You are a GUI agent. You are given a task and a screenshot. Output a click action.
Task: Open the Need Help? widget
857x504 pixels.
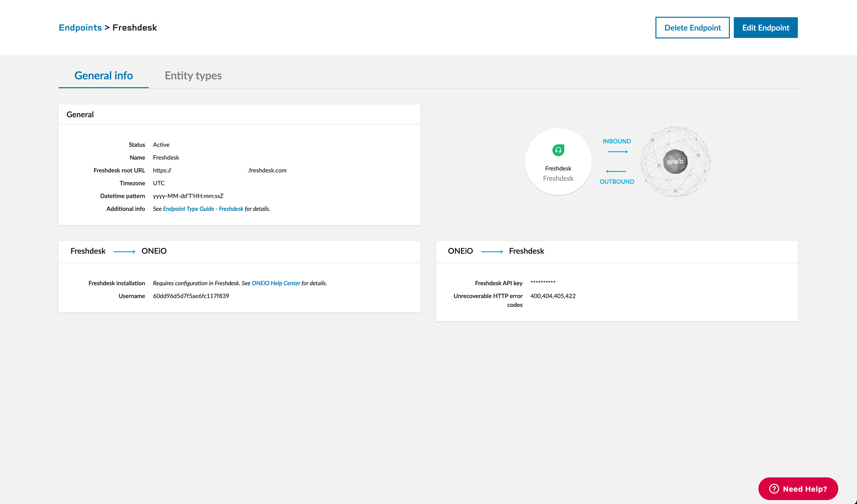point(798,489)
